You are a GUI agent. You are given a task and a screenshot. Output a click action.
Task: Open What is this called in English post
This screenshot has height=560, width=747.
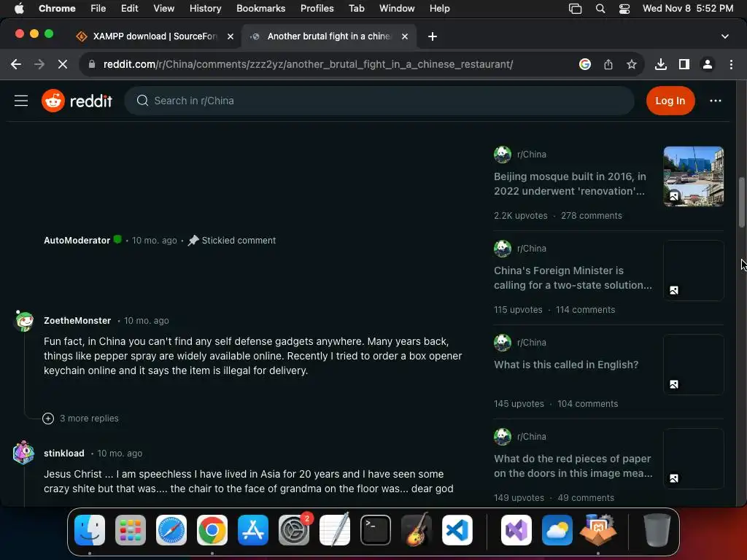(566, 365)
